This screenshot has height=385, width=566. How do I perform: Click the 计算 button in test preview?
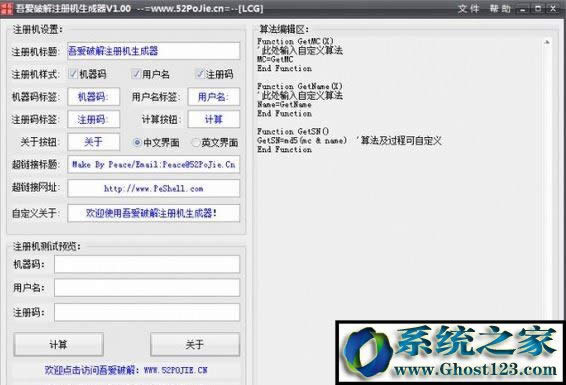[58, 345]
